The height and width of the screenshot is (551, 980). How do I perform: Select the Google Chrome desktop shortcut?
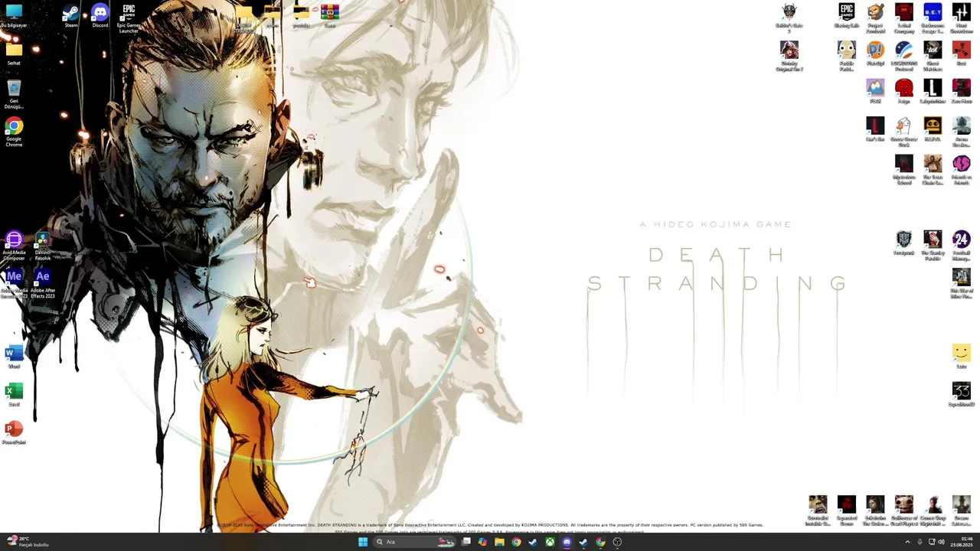[14, 132]
